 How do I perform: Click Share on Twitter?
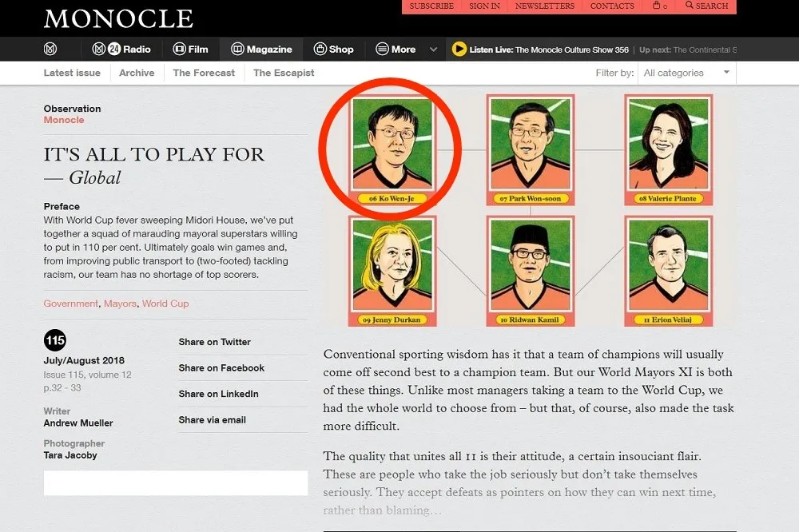point(214,342)
